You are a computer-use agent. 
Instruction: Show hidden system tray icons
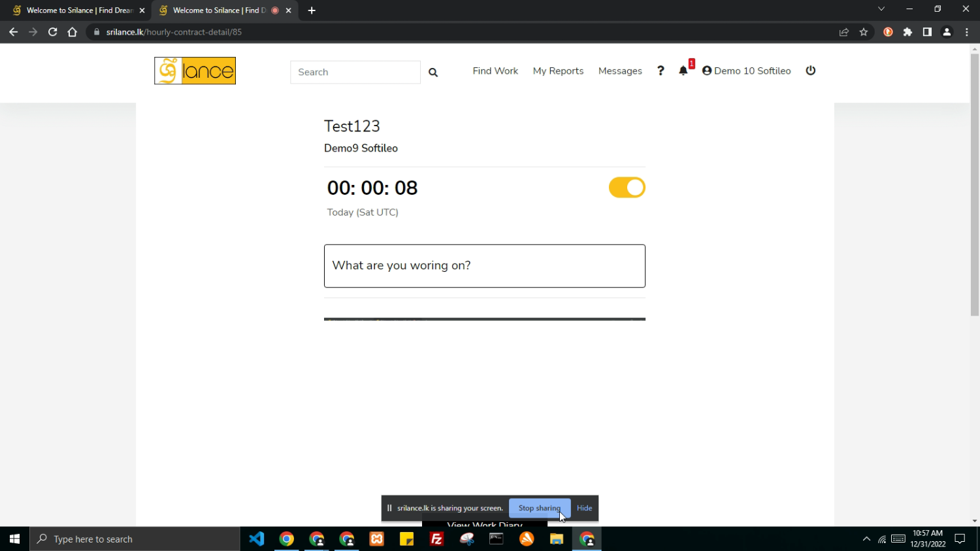click(x=866, y=539)
